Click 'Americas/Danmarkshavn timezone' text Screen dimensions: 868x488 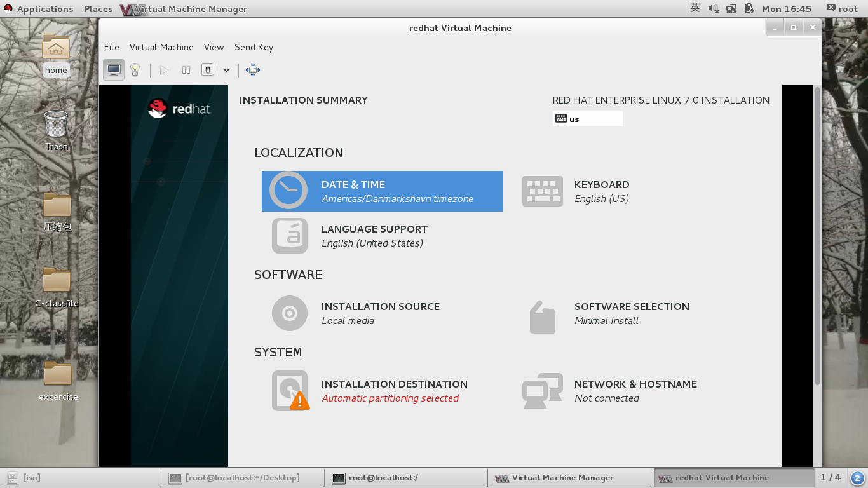tap(398, 199)
